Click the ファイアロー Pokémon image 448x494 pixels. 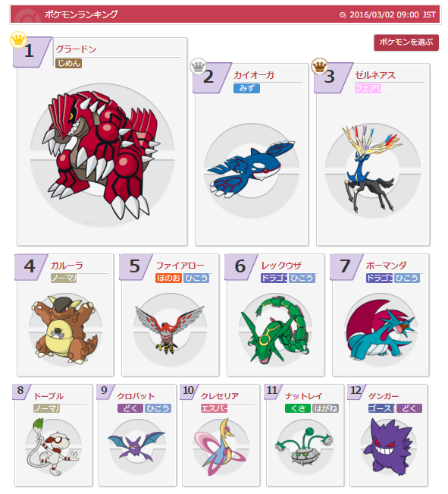tap(170, 330)
